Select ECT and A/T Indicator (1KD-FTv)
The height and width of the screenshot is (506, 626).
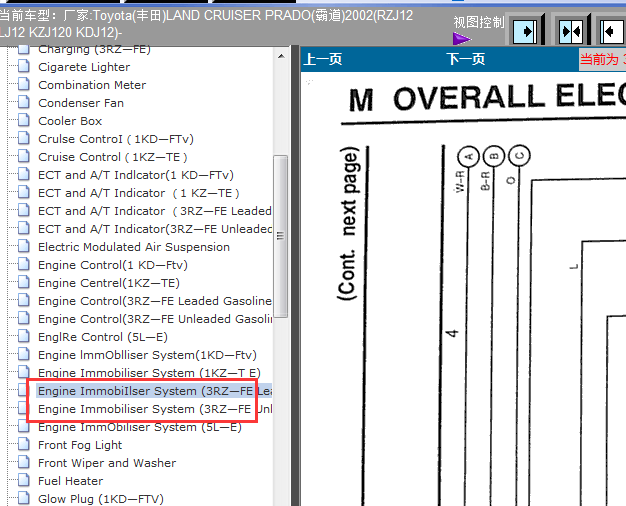tap(136, 175)
